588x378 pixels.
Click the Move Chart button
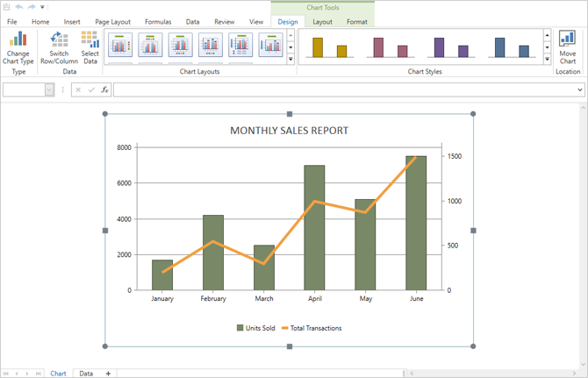[x=567, y=39]
